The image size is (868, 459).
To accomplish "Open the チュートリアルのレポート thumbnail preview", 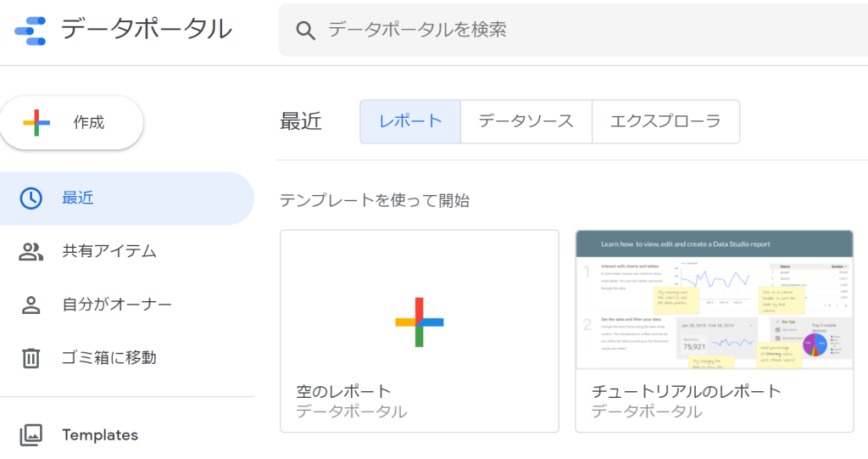I will (x=714, y=299).
